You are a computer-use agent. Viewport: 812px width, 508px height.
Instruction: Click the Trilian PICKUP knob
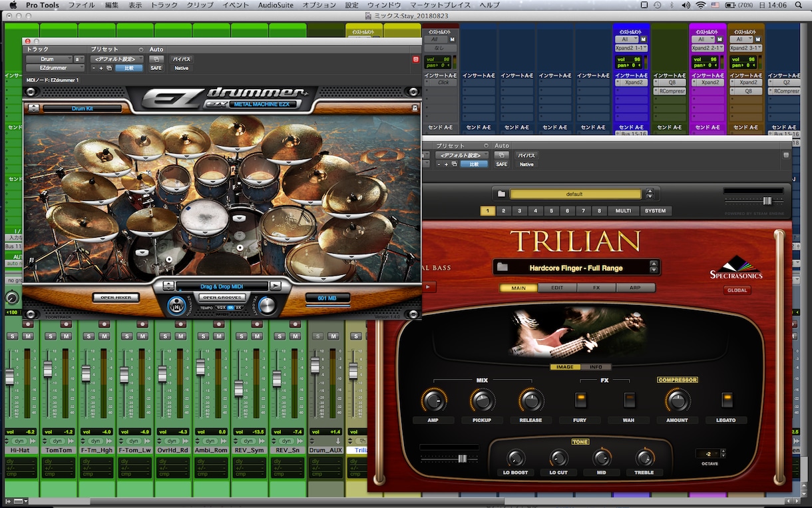(482, 401)
